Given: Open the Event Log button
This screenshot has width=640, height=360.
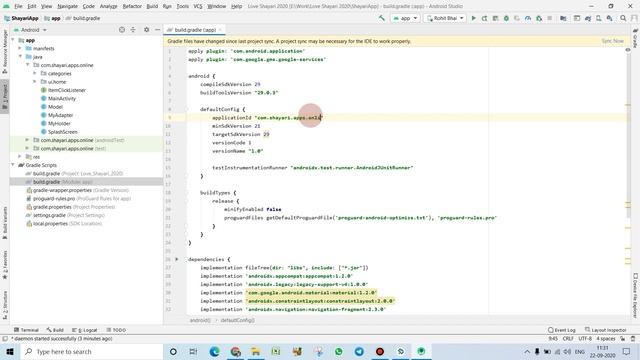Looking at the screenshot, I should [x=562, y=330].
